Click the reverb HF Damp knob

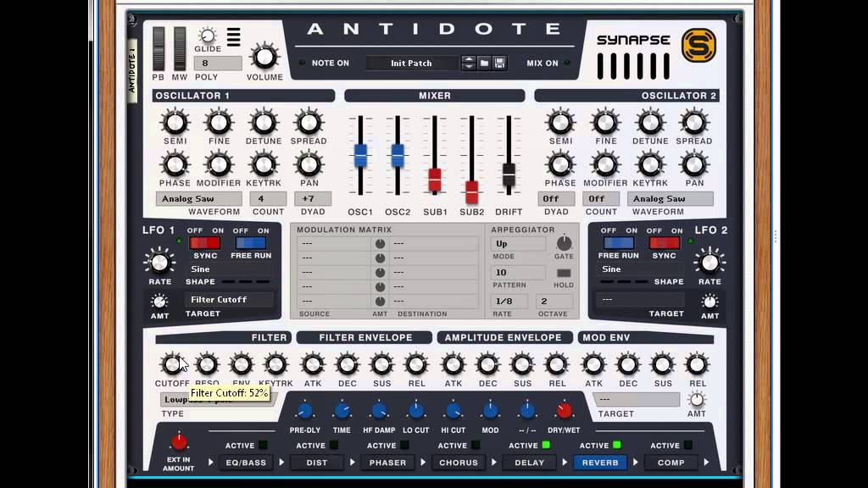coord(379,411)
